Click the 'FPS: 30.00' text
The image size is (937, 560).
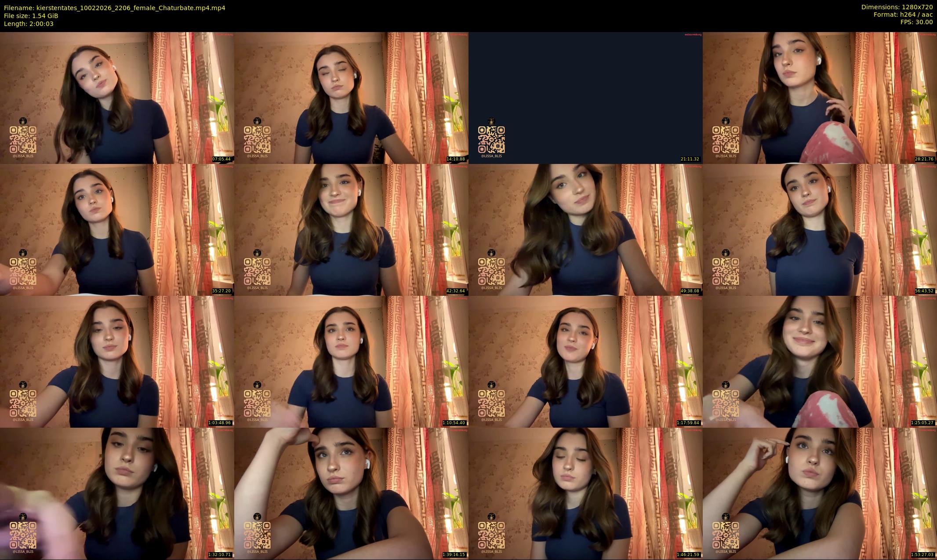point(916,22)
